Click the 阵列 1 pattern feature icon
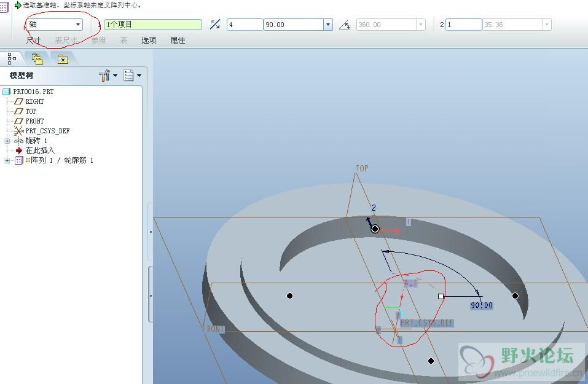The width and height of the screenshot is (588, 384). pyautogui.click(x=19, y=160)
